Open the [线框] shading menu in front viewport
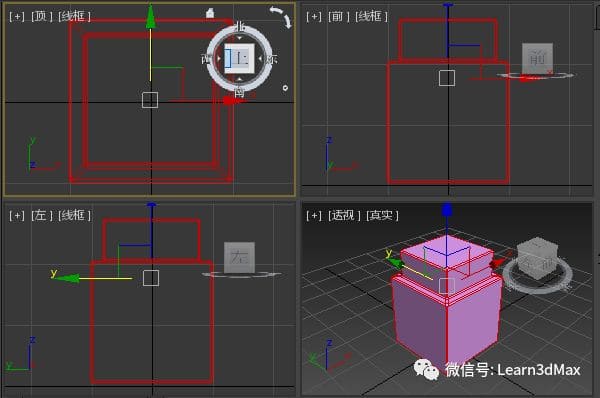Image resolution: width=600 pixels, height=398 pixels. pyautogui.click(x=372, y=16)
